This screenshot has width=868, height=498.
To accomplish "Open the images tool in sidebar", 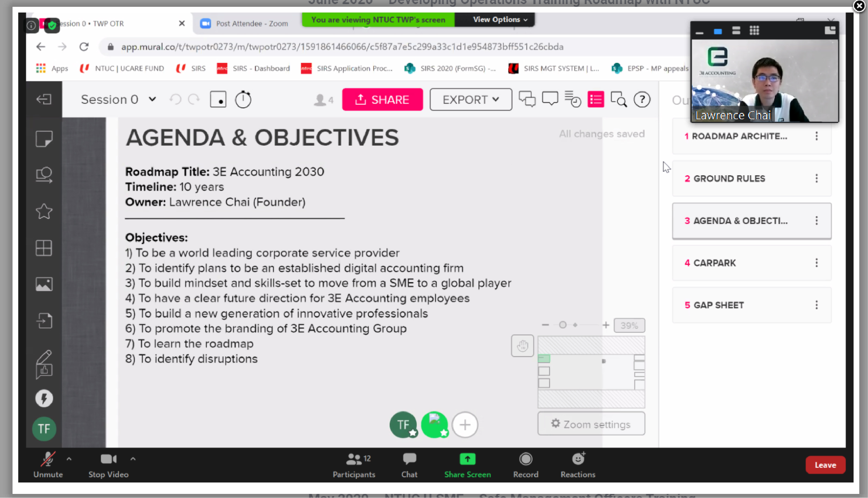I will click(44, 284).
